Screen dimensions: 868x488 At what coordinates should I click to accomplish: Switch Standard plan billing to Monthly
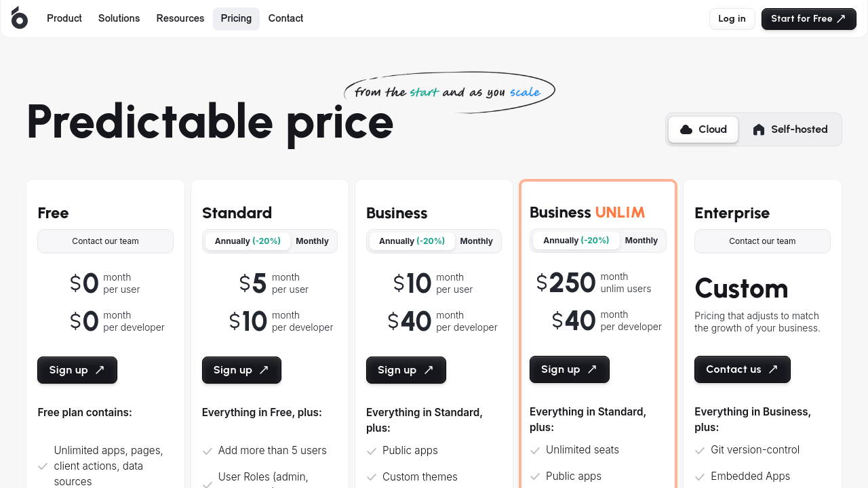tap(312, 241)
